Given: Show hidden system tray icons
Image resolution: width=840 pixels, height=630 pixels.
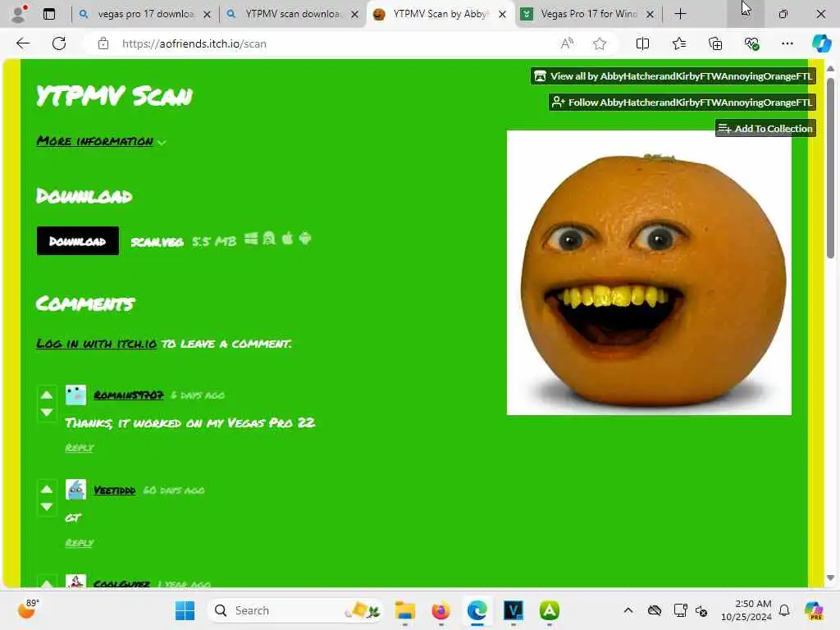Looking at the screenshot, I should [628, 610].
